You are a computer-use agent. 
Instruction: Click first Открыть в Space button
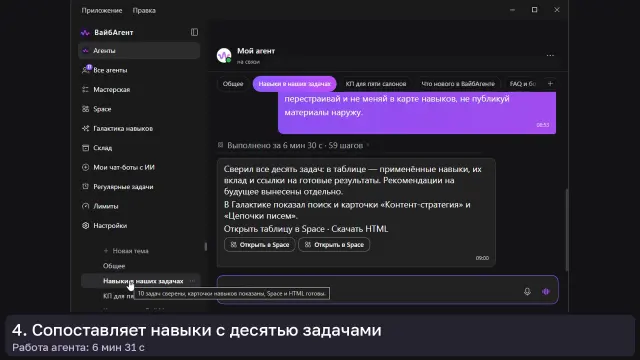[260, 244]
